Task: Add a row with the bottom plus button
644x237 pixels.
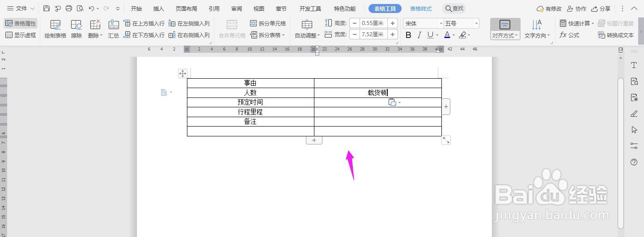Action: [314, 140]
